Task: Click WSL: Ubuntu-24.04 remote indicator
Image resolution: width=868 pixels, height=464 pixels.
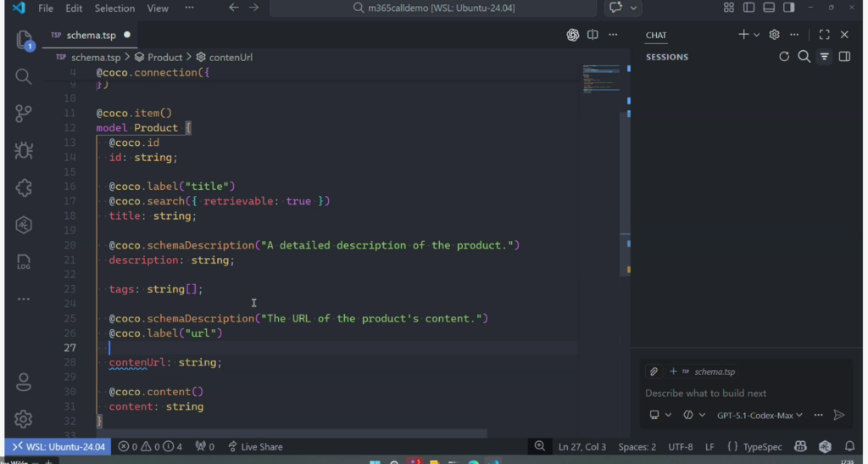Action: [58, 446]
